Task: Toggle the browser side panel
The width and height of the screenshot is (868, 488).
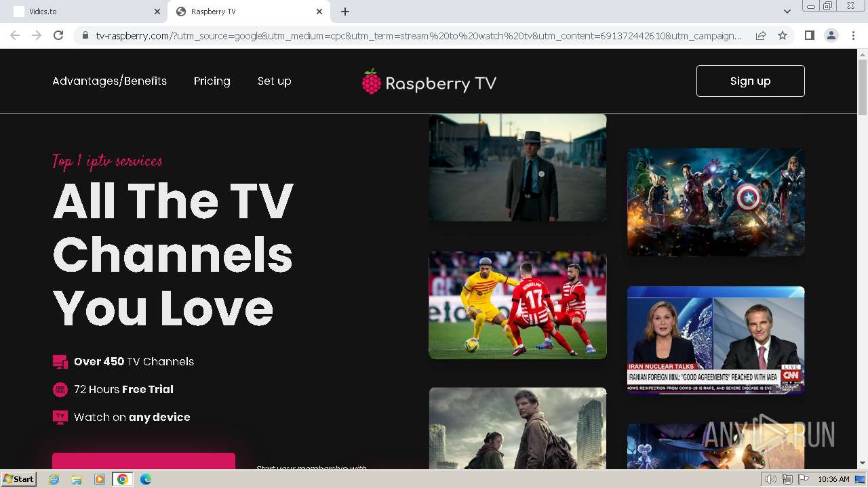Action: 809,35
